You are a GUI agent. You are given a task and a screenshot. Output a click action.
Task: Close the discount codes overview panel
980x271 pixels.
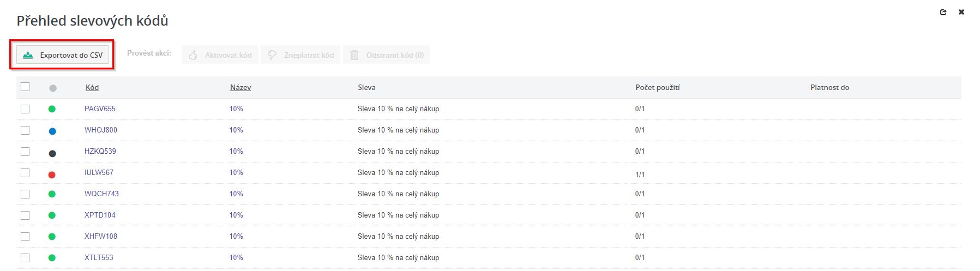pyautogui.click(x=961, y=12)
